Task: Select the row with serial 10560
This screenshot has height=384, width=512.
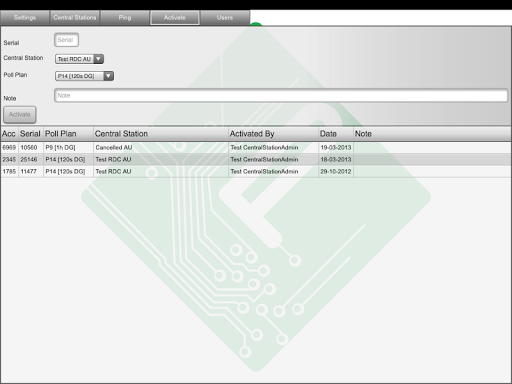Action: [256, 148]
